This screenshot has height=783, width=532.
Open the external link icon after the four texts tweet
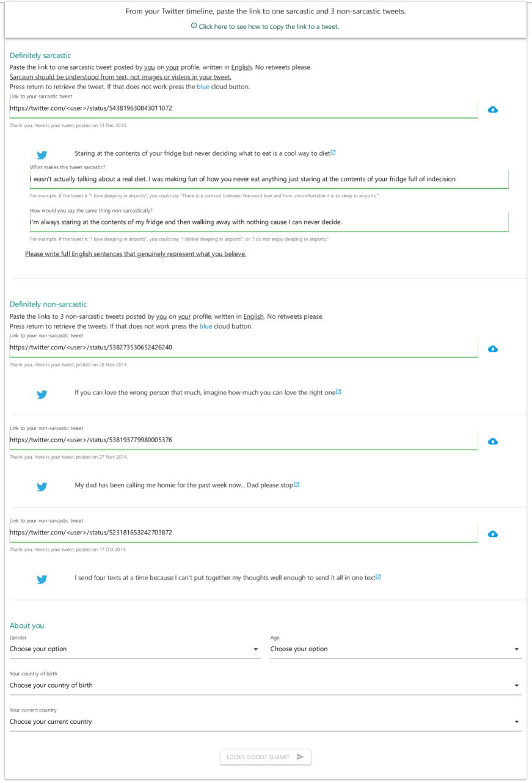[378, 577]
